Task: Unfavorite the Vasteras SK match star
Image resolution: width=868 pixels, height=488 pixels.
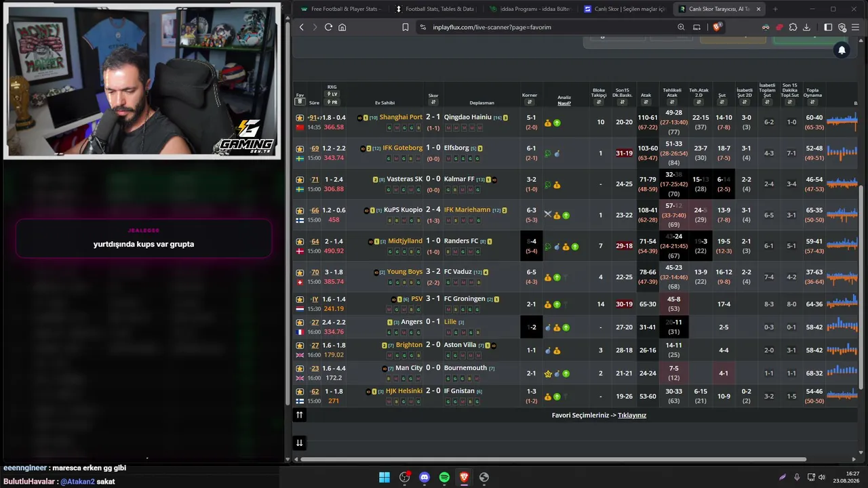Action: pyautogui.click(x=300, y=180)
